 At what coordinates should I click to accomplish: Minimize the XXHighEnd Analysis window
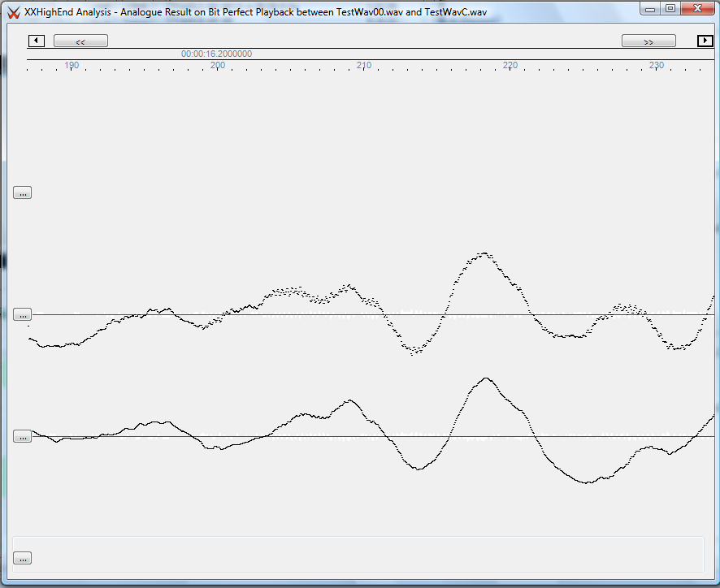click(x=650, y=9)
